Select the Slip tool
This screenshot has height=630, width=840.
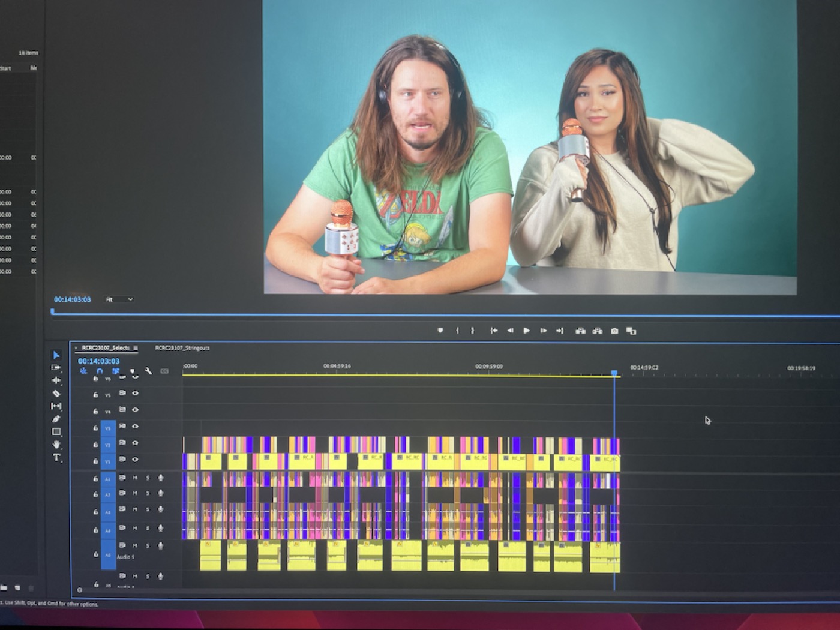56,406
